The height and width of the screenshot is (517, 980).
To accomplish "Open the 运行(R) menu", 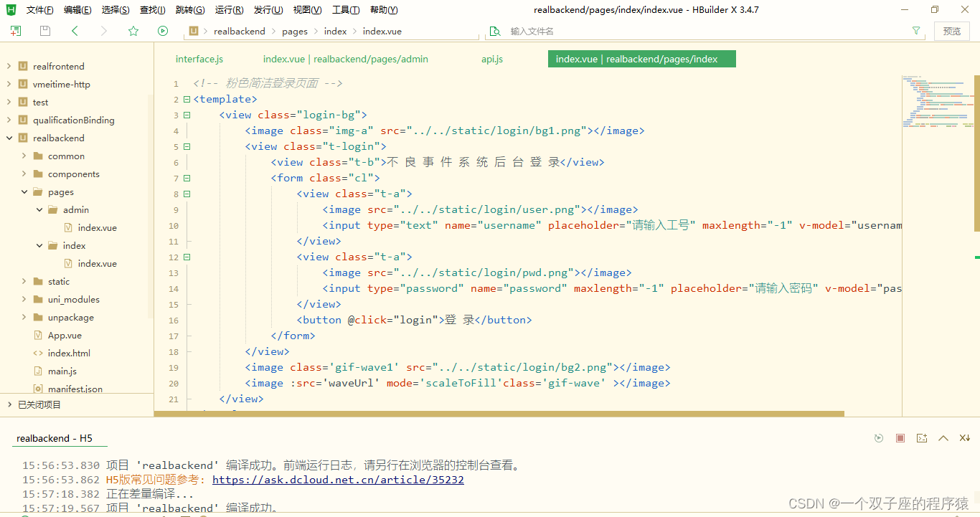I will [229, 10].
